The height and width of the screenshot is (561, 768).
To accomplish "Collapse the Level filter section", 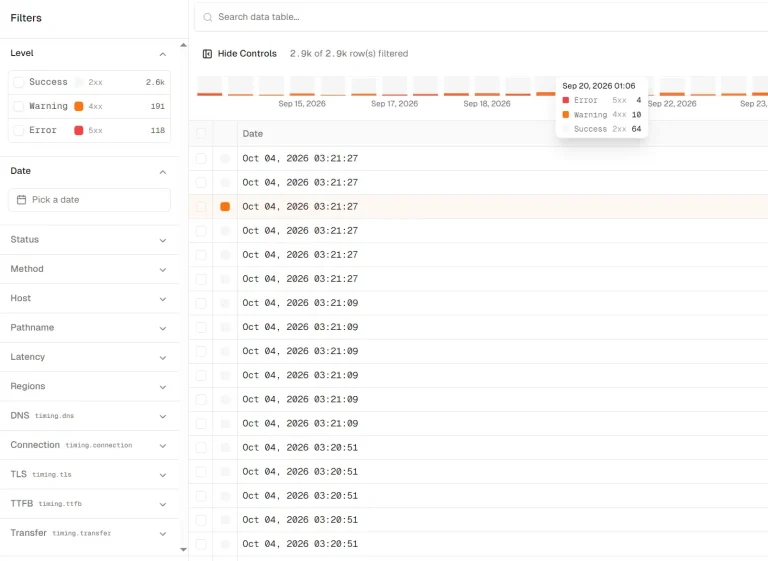I will pyautogui.click(x=163, y=54).
